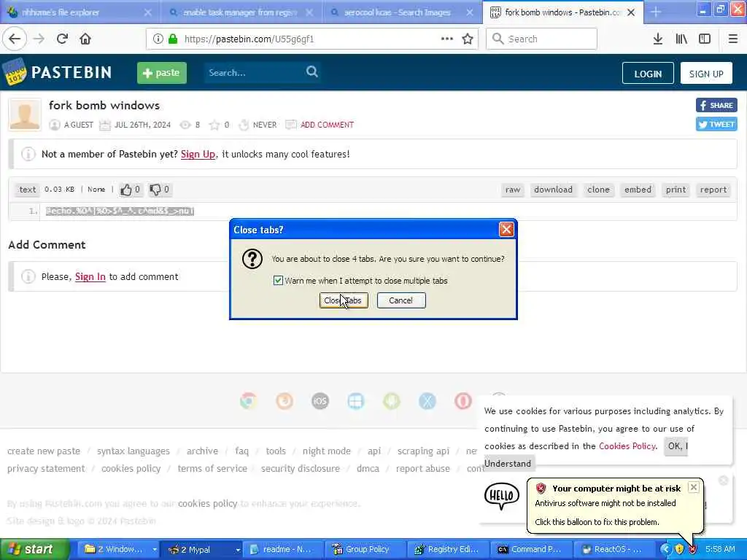Bookmark this page with the star
This screenshot has width=747, height=560.
point(468,39)
